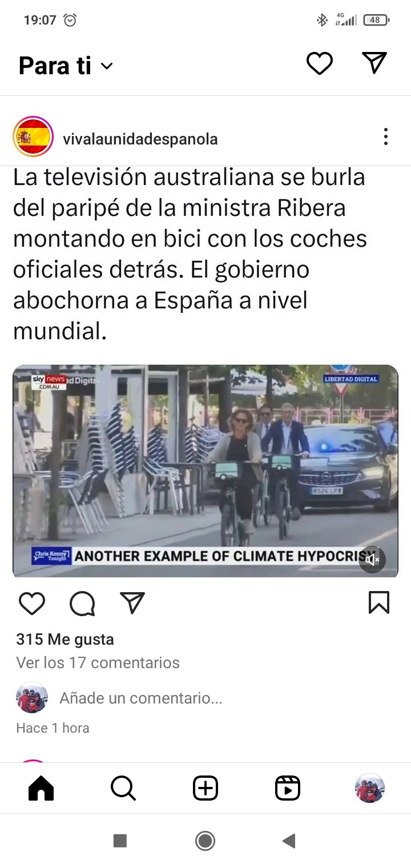Go to Home tab in bottom bar

coord(41,789)
